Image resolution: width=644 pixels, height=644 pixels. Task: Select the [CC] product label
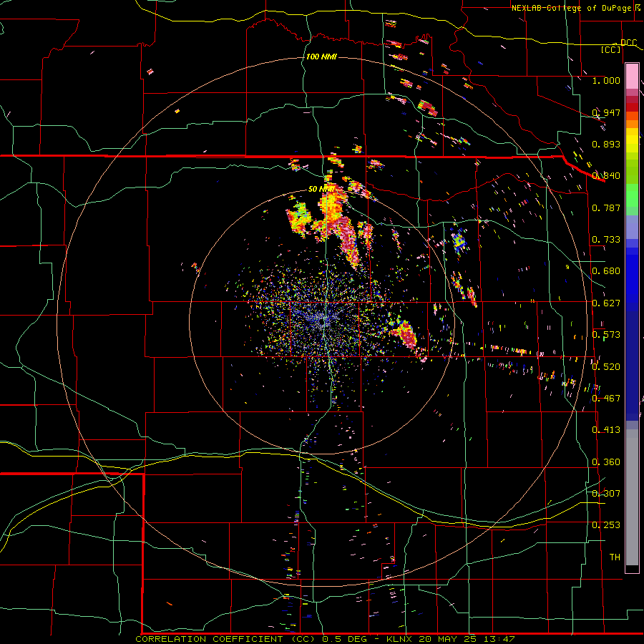tap(611, 49)
